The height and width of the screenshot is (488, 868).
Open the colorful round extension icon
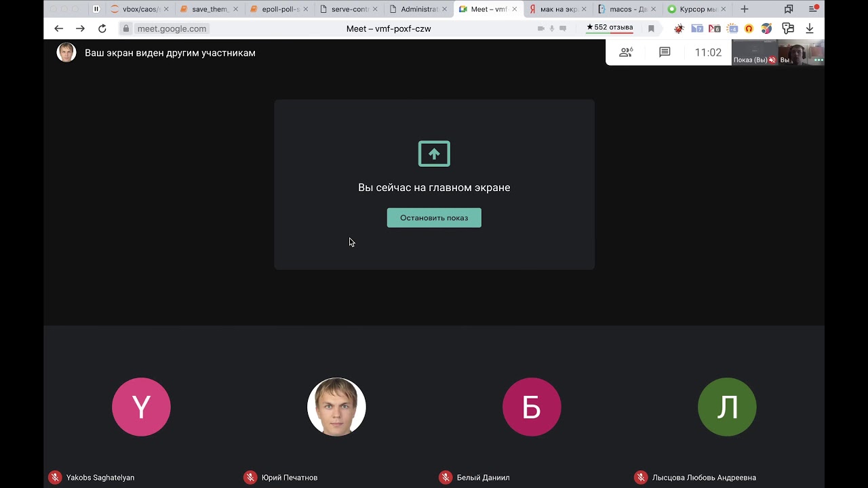(766, 28)
